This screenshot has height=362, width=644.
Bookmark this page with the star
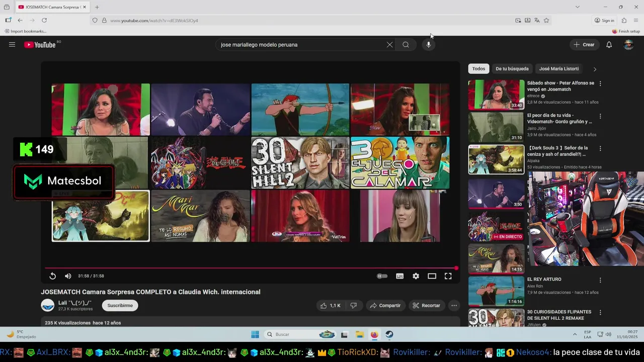point(546,20)
